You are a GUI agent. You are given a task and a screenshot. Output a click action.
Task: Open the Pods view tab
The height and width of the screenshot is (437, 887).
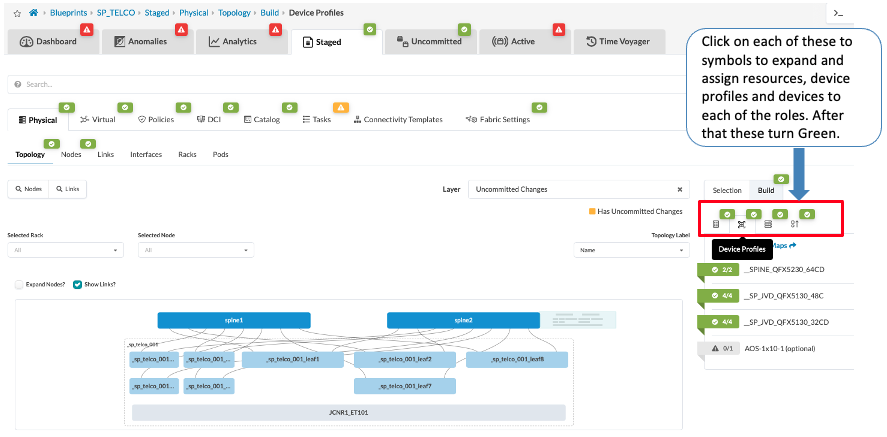tap(221, 154)
